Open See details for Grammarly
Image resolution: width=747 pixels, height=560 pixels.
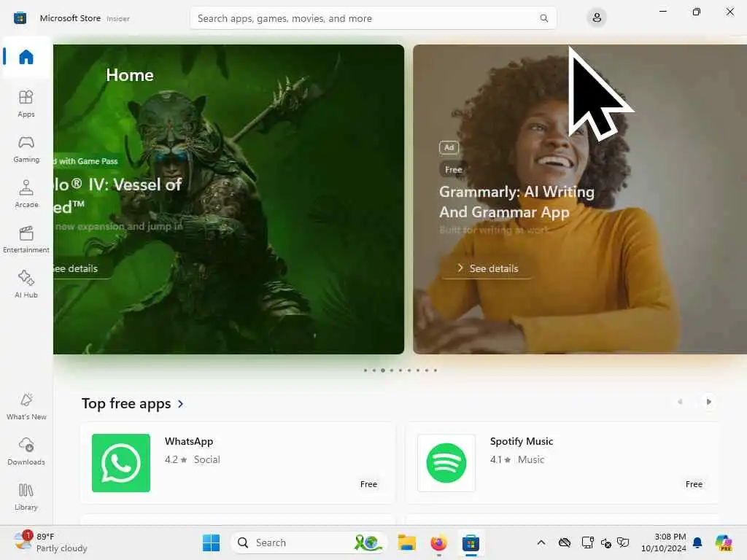pos(487,268)
